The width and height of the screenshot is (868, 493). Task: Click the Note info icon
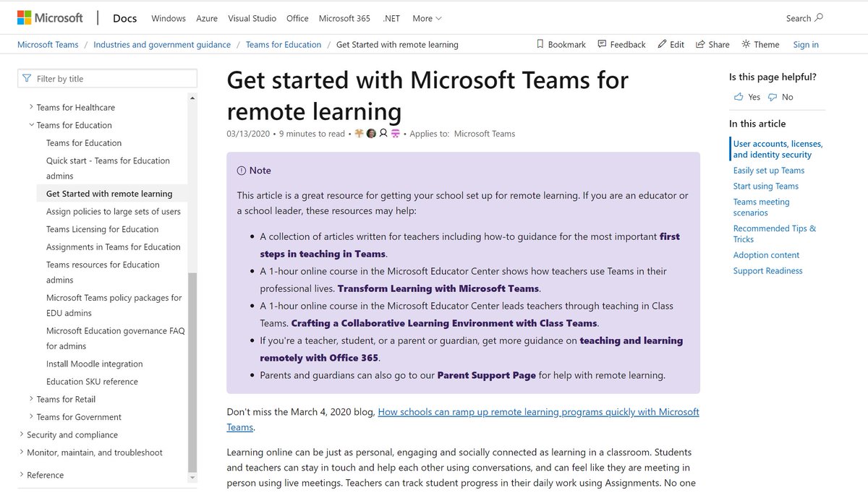[x=241, y=171]
